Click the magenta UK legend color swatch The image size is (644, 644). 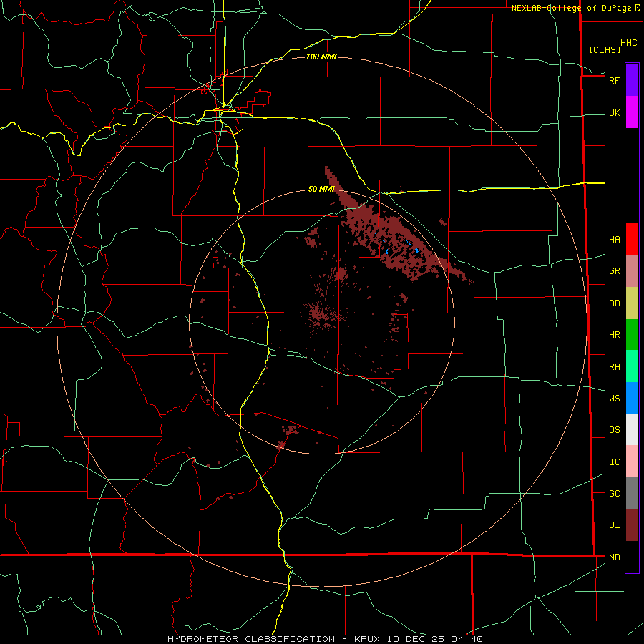pos(632,112)
